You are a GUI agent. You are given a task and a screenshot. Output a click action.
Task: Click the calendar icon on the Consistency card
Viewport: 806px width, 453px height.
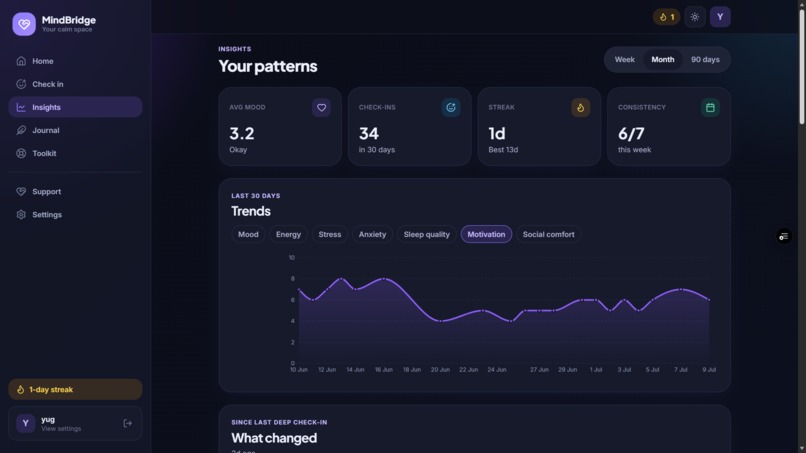click(x=710, y=108)
